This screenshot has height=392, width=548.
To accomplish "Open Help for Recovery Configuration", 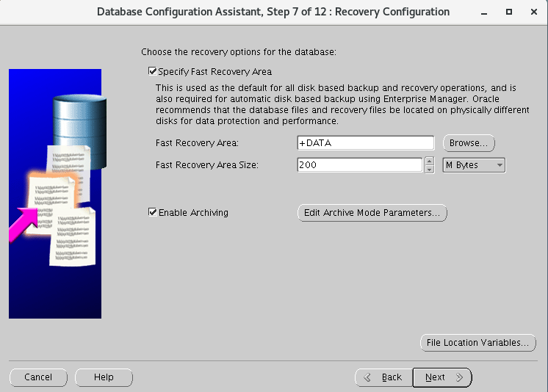I will pyautogui.click(x=104, y=377).
